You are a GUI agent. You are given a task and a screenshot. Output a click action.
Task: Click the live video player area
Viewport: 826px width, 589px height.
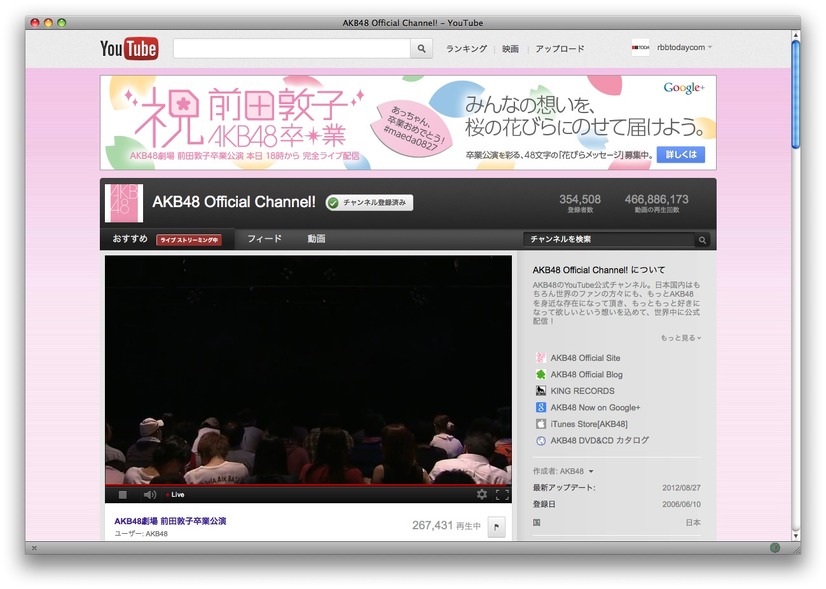(308, 370)
